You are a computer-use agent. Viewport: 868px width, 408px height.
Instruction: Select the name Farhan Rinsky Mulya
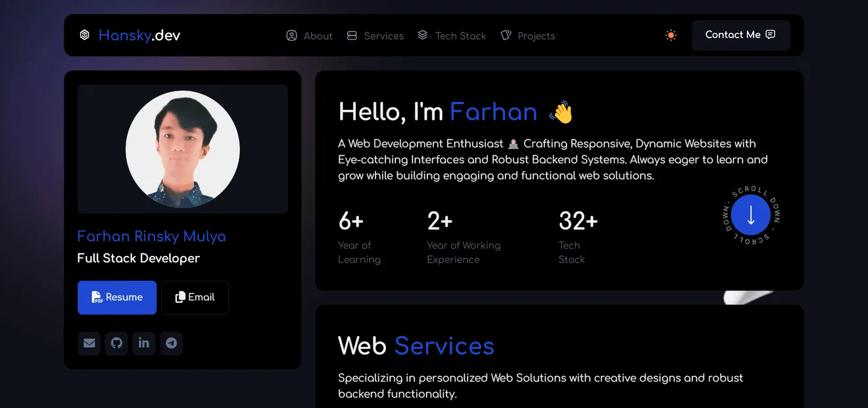click(x=151, y=236)
